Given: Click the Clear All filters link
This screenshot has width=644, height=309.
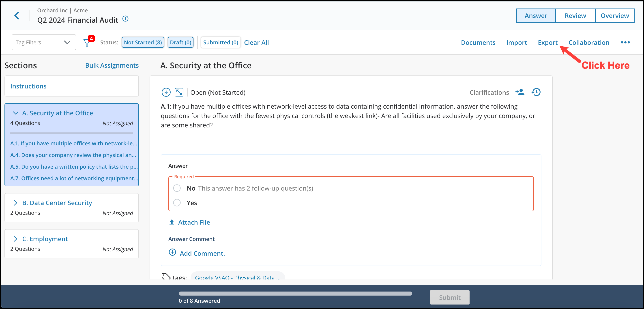Looking at the screenshot, I should 256,42.
